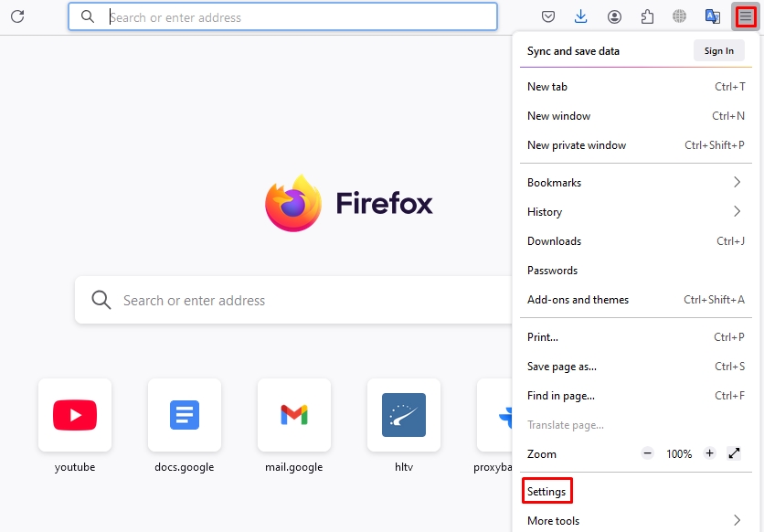Image resolution: width=764 pixels, height=532 pixels.
Task: Select Find in page...
Action: 636,396
